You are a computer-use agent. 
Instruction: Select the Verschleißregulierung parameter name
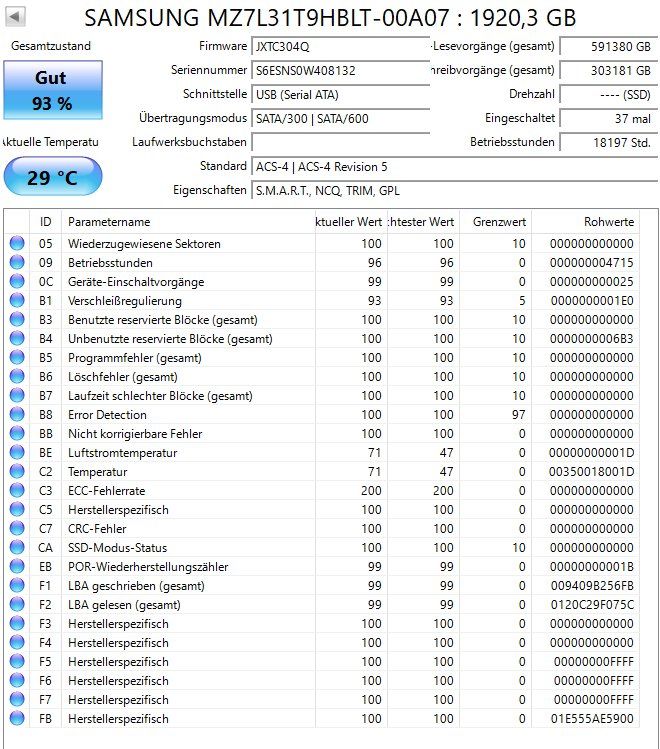[125, 301]
